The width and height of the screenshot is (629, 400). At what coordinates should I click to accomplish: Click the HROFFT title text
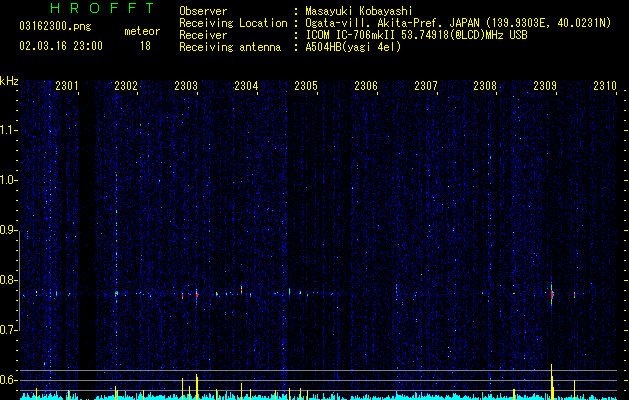click(x=102, y=8)
